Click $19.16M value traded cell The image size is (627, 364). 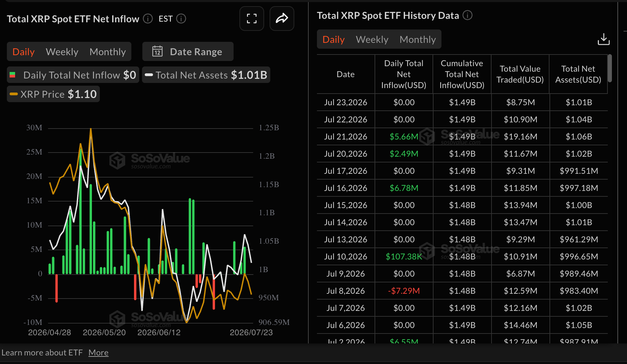click(x=521, y=136)
